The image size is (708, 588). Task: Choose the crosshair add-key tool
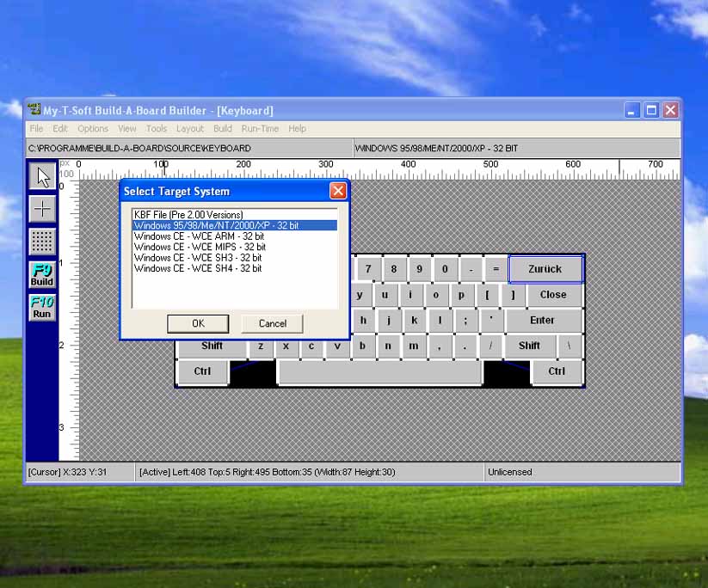pyautogui.click(x=42, y=209)
